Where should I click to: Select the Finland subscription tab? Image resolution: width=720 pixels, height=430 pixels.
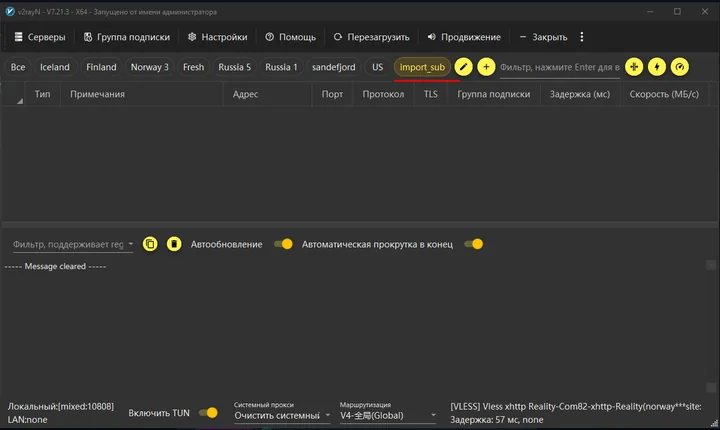(x=101, y=67)
